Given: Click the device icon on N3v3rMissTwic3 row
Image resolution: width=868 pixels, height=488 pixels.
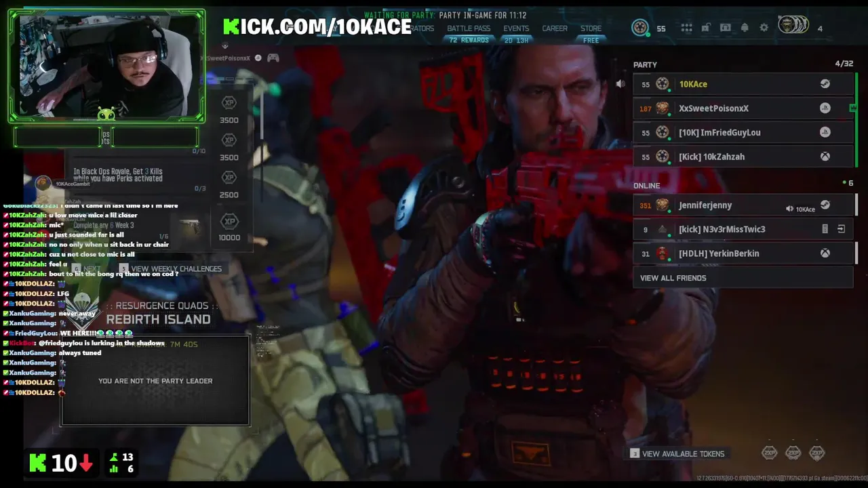Looking at the screenshot, I should [x=825, y=229].
